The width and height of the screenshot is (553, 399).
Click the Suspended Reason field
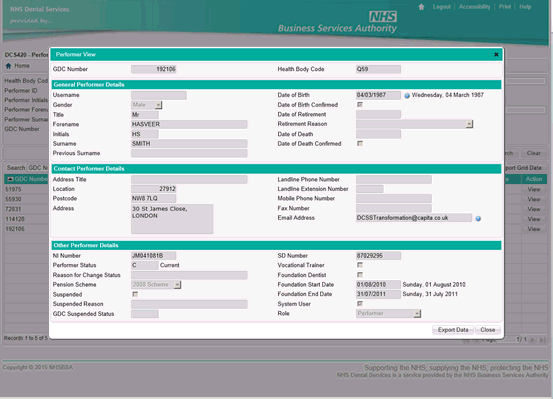[x=189, y=304]
